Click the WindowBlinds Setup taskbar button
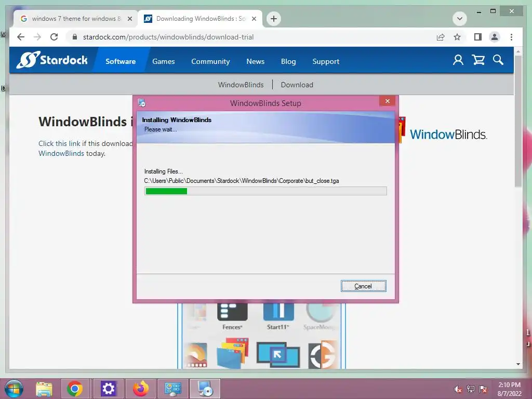 [205, 389]
